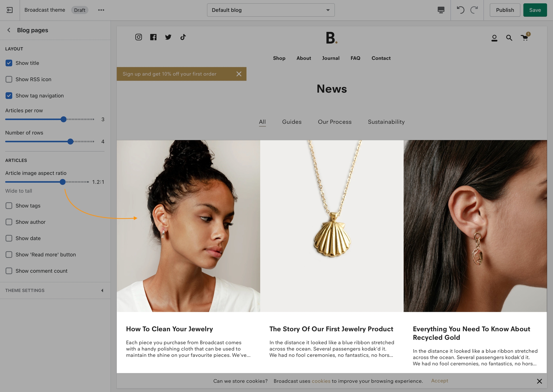Image resolution: width=553 pixels, height=392 pixels.
Task: Select the Guides tag tab
Action: click(x=292, y=122)
